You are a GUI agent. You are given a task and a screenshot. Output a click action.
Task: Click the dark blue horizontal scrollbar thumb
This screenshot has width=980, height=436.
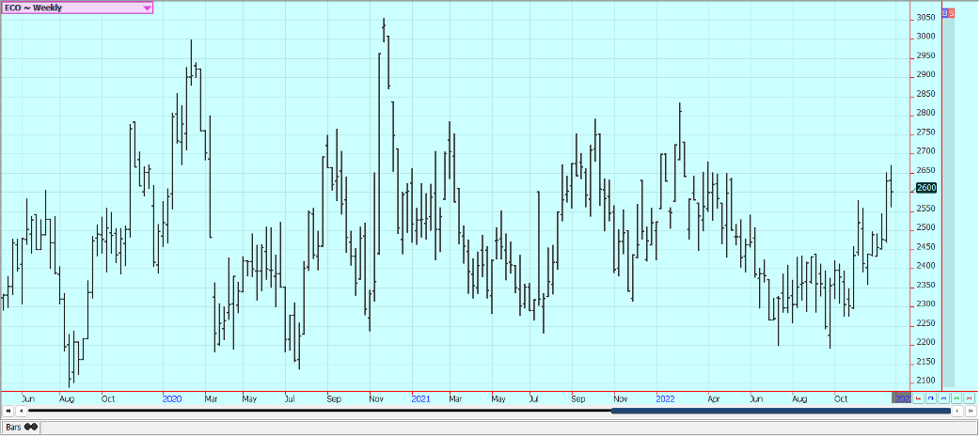point(781,411)
